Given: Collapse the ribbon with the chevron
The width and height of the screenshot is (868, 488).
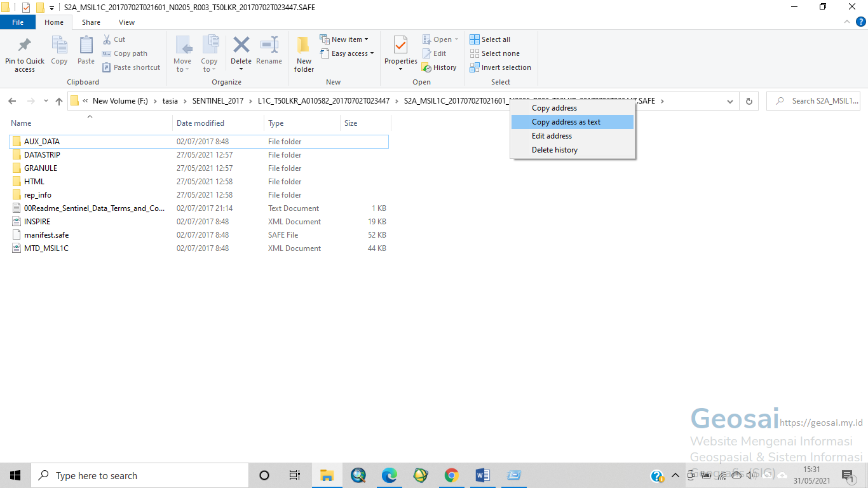Looking at the screenshot, I should point(847,22).
